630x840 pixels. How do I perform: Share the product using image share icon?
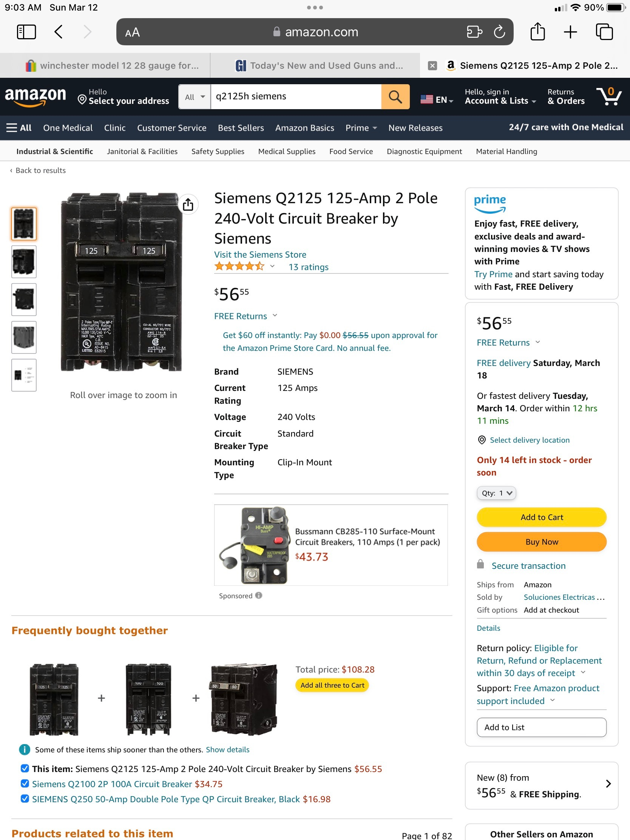coord(188,205)
